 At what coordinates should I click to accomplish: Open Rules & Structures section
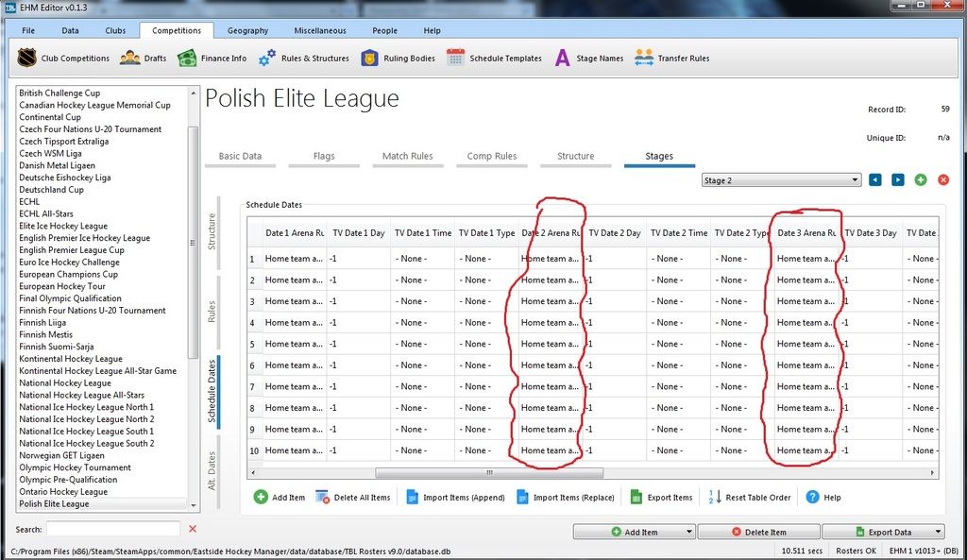(303, 58)
